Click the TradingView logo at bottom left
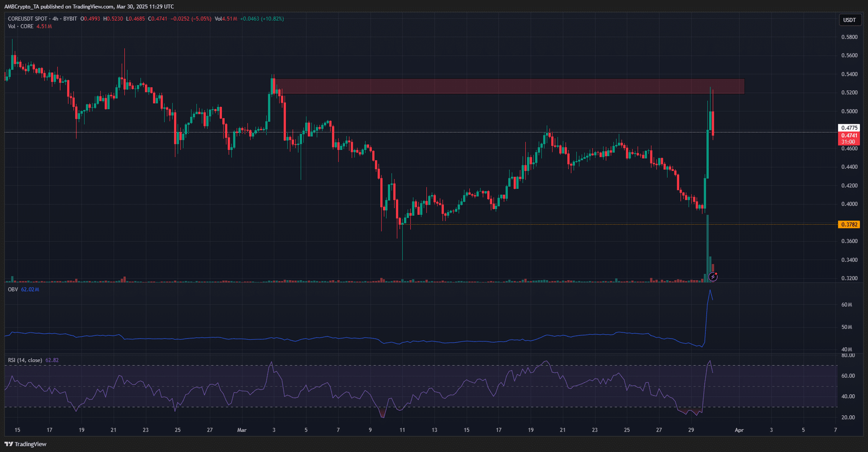This screenshot has width=868, height=452. tap(25, 444)
